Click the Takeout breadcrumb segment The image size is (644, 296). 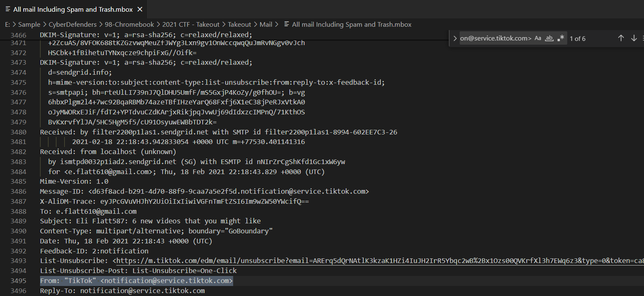click(239, 25)
